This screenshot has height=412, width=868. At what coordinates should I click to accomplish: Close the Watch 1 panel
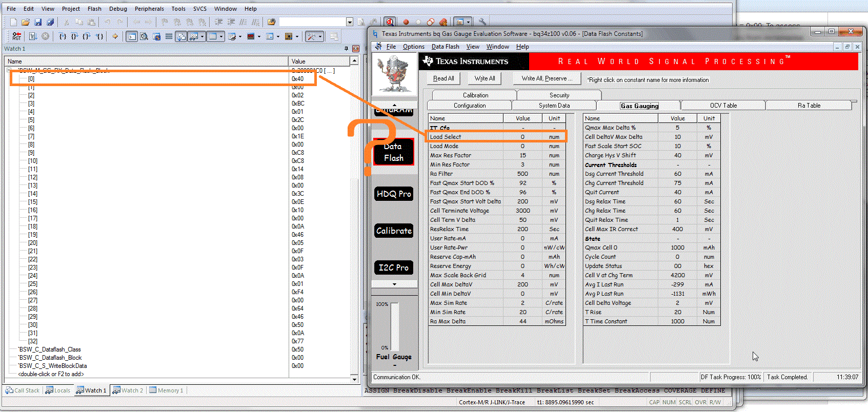coord(356,49)
